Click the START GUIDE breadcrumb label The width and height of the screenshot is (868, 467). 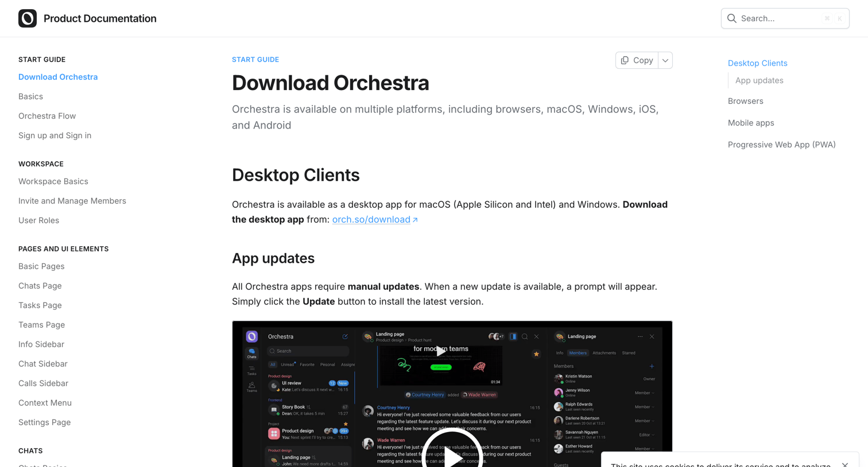(255, 60)
